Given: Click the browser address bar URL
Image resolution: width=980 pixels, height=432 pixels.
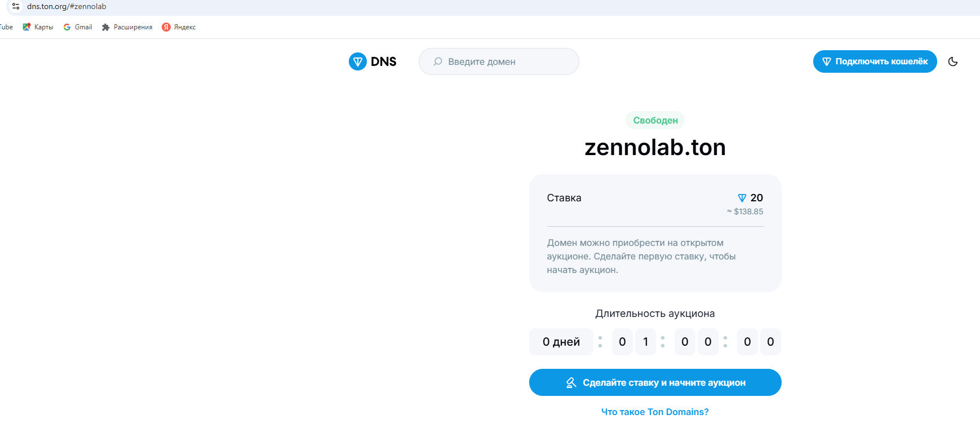Looking at the screenshot, I should tap(66, 6).
